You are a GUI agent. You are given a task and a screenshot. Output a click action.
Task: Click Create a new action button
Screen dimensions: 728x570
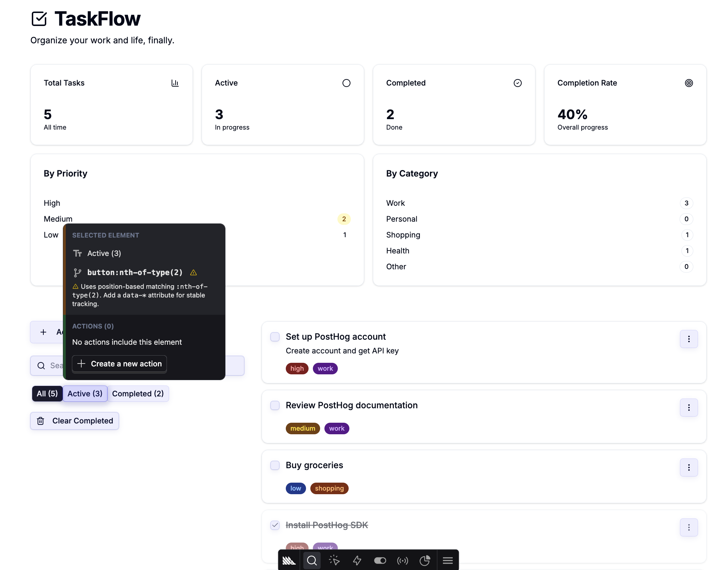click(x=119, y=364)
